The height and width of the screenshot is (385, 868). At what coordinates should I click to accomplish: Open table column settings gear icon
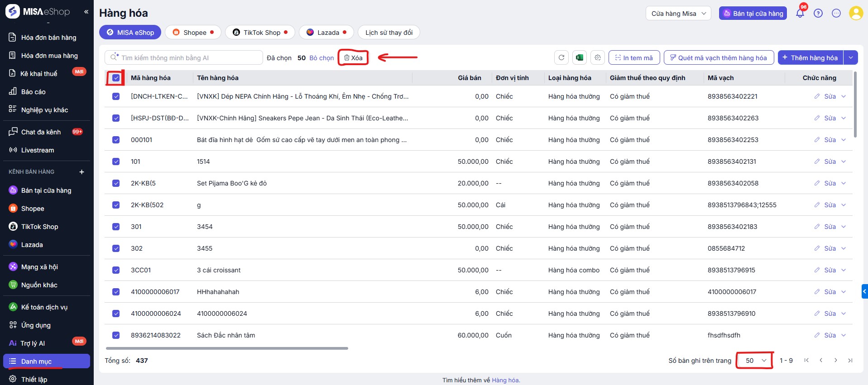pos(598,57)
